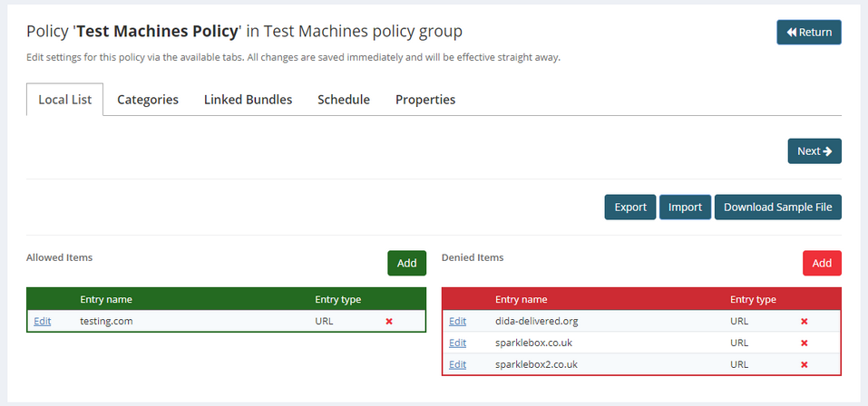The height and width of the screenshot is (406, 868).
Task: Click the Return button
Action: coord(808,33)
